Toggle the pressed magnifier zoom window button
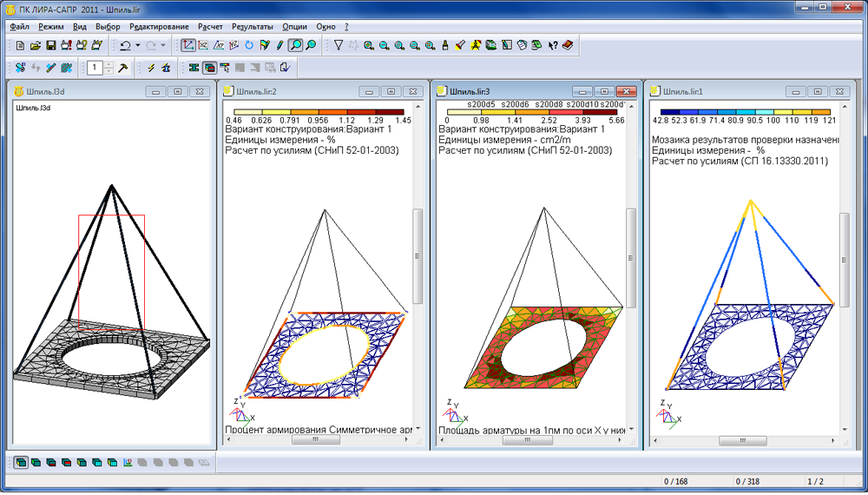The image size is (868, 495). click(295, 45)
